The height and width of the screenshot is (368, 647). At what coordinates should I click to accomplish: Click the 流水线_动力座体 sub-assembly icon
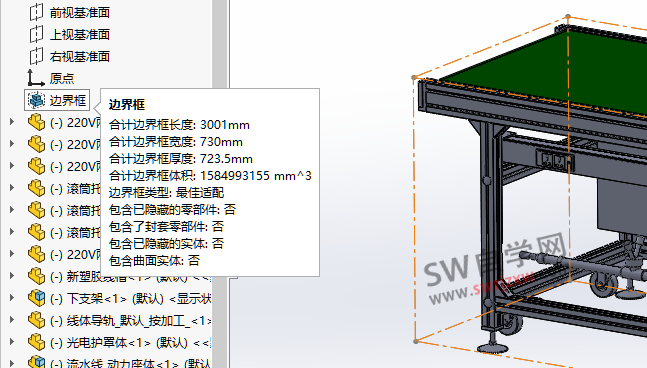[37, 362]
